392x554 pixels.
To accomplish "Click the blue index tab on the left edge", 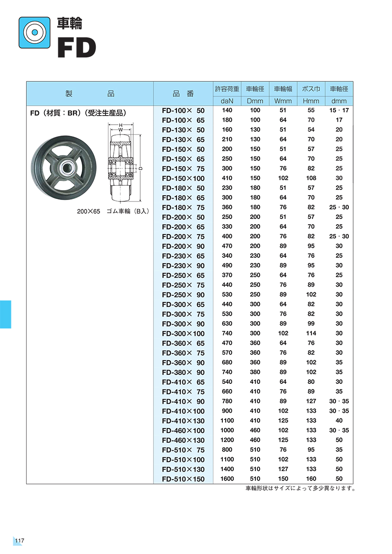I will point(6,315).
